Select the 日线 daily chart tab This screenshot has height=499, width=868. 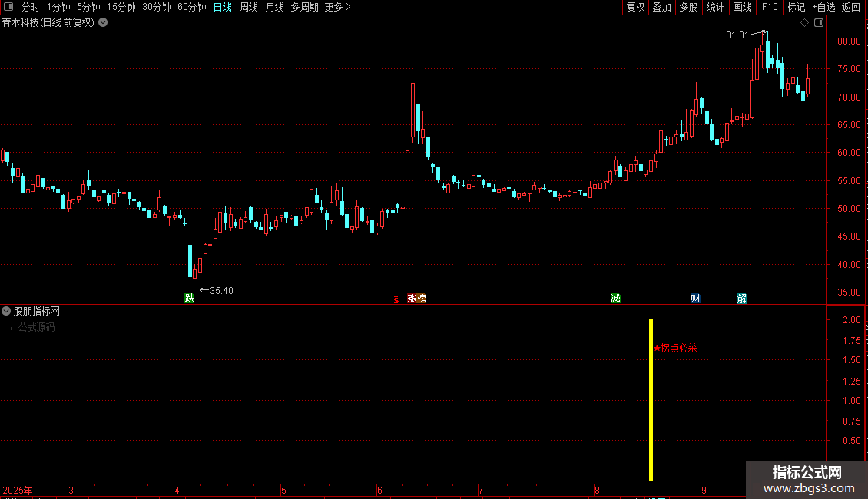tap(223, 7)
